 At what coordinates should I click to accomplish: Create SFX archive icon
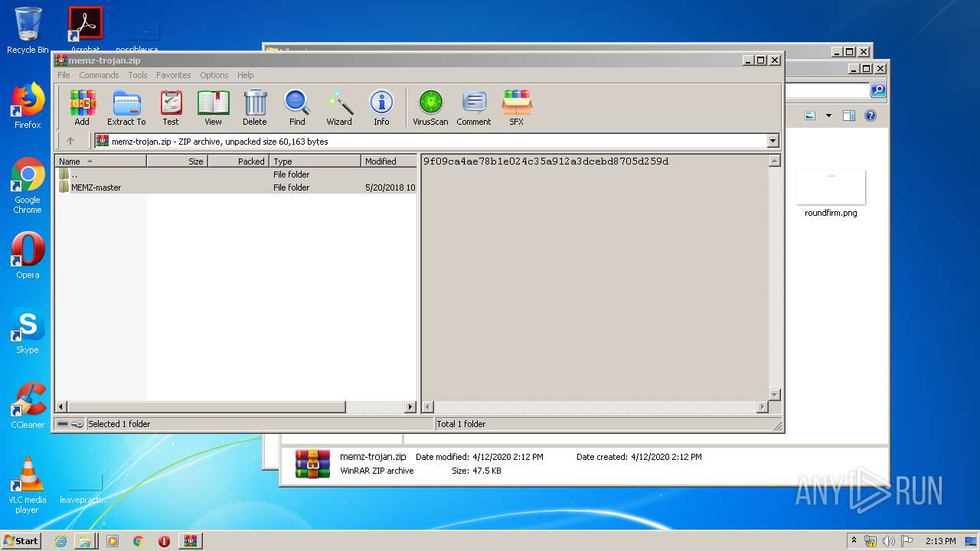(x=517, y=107)
